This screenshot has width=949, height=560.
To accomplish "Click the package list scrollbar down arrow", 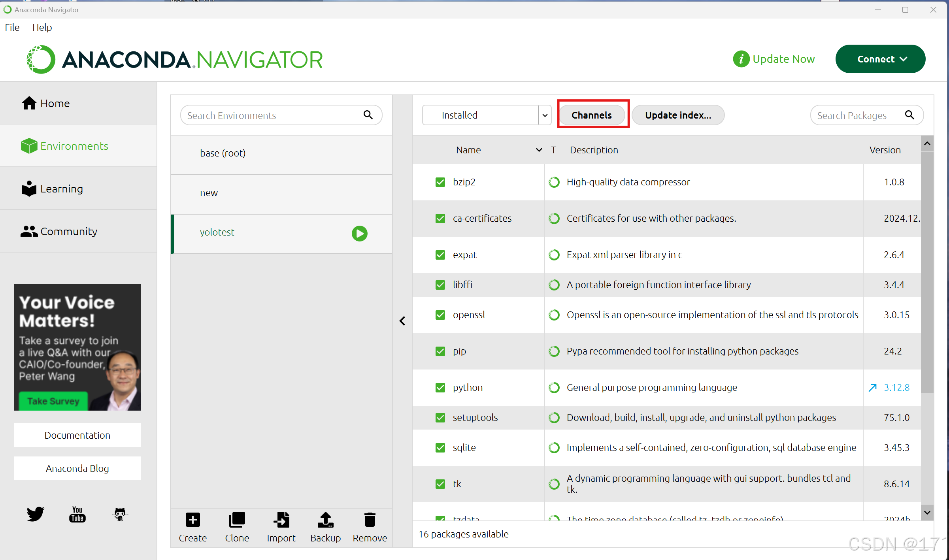I will click(x=927, y=513).
